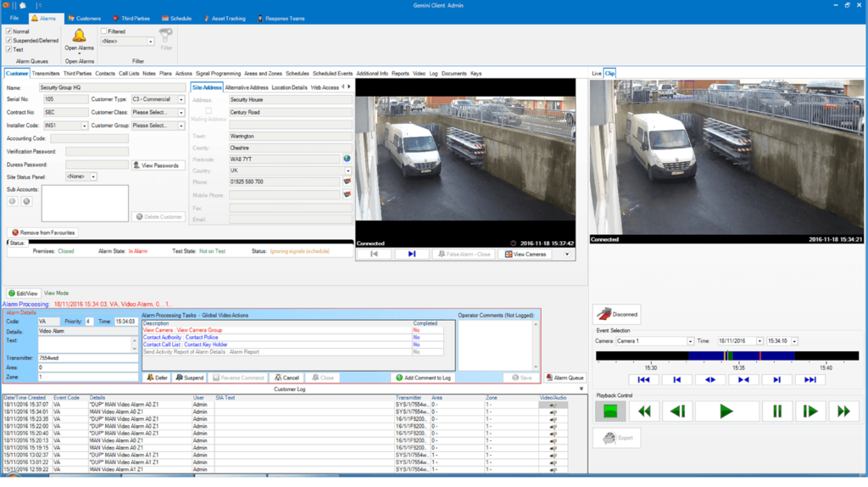The height and width of the screenshot is (487, 868).
Task: Click the dial icon next to Phone
Action: [347, 182]
